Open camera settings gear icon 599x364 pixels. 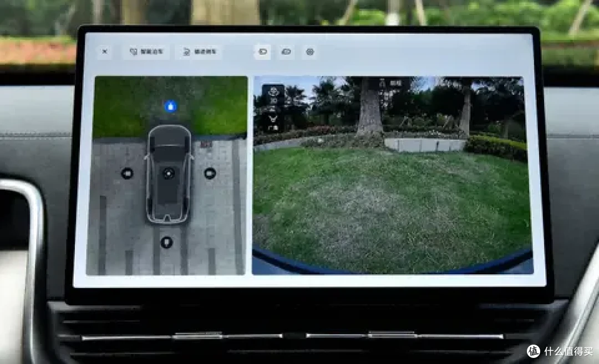click(310, 52)
